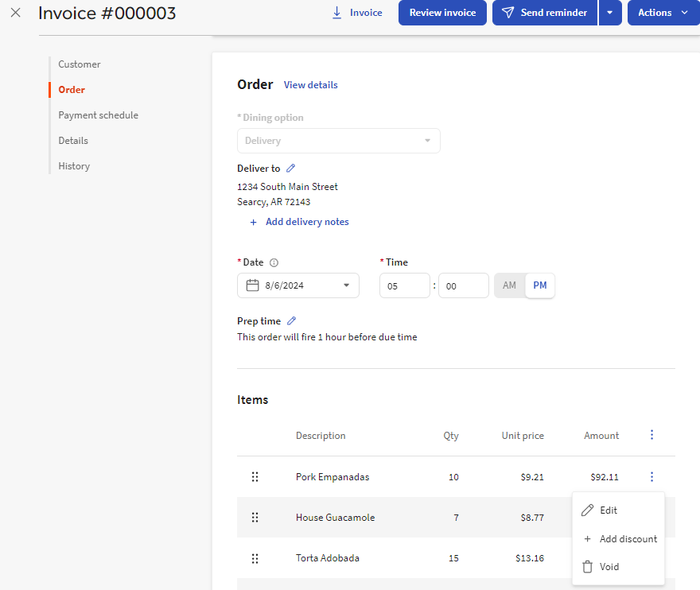Click the Send reminder dropdown arrow

[610, 12]
